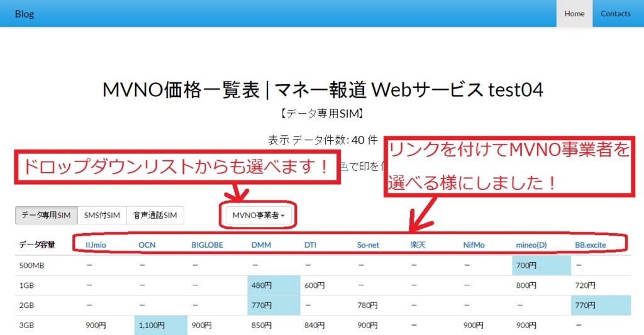Select the データ専用SIM toggle button
Viewport: 644px width, 335px height.
47,215
